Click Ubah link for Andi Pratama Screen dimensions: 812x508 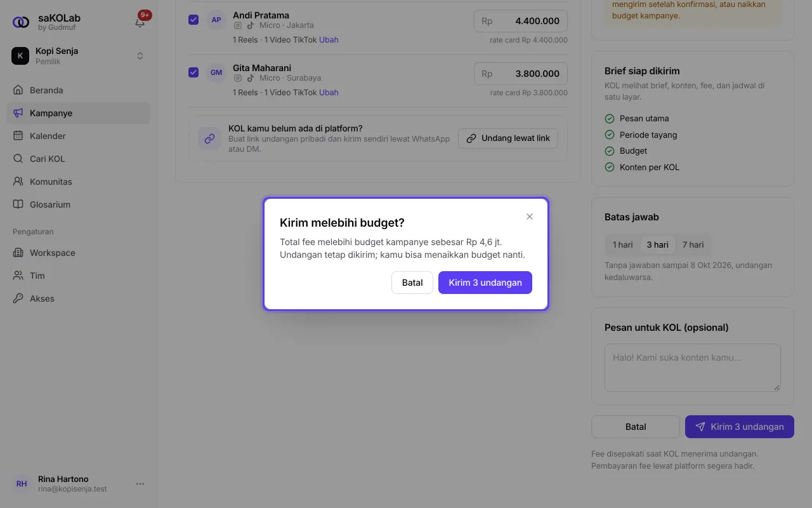[x=329, y=39]
